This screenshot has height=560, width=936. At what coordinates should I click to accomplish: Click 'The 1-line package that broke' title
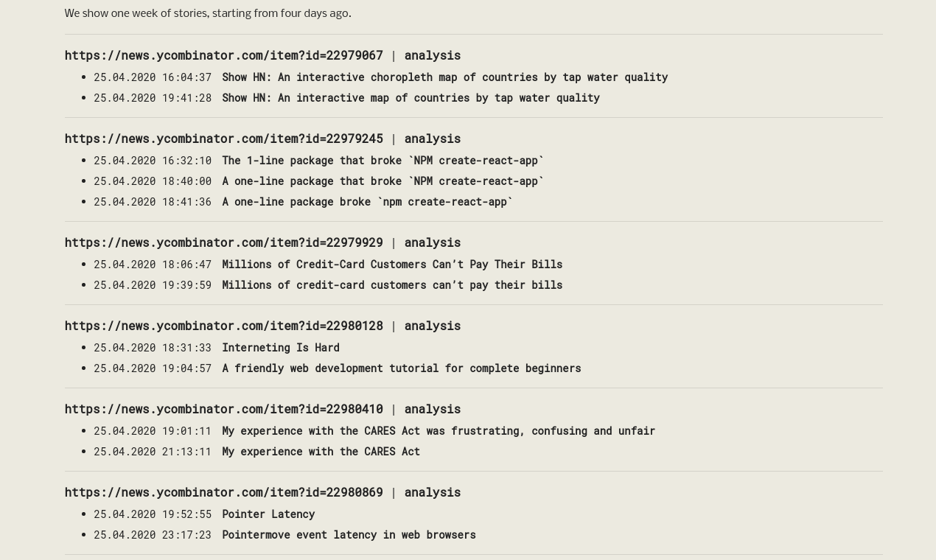[x=383, y=160]
